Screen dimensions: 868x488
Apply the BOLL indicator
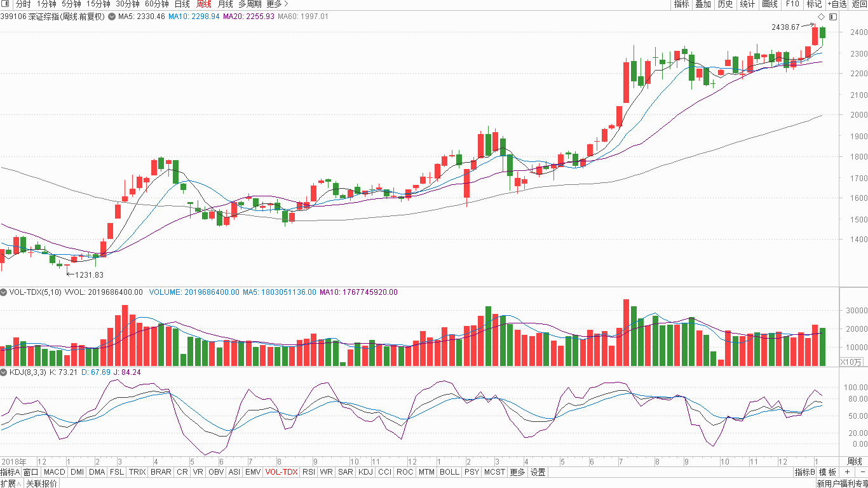(449, 472)
